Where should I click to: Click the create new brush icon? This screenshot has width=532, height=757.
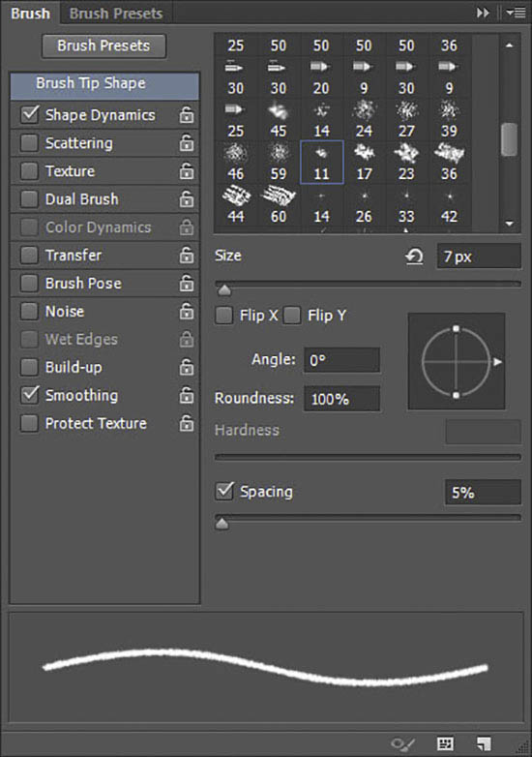pyautogui.click(x=484, y=743)
